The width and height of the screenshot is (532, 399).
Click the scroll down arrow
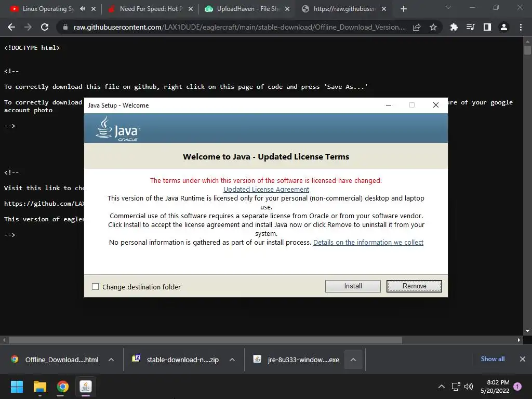[x=527, y=331]
